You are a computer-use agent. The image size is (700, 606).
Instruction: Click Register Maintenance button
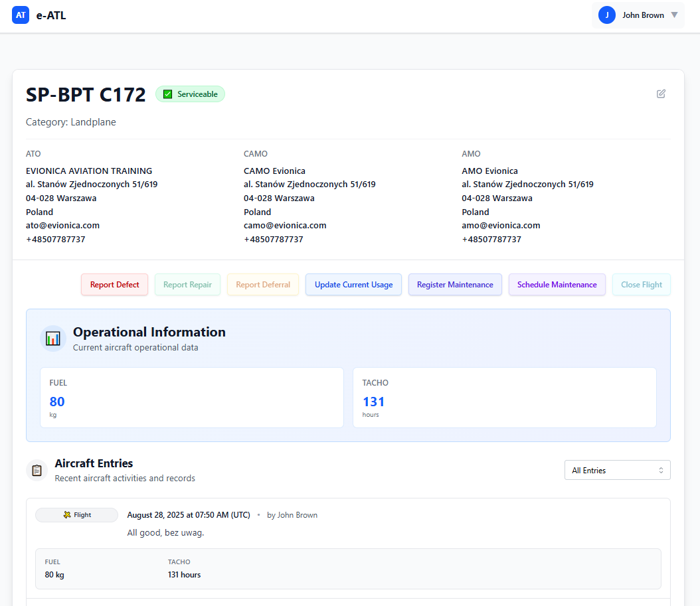click(x=455, y=285)
